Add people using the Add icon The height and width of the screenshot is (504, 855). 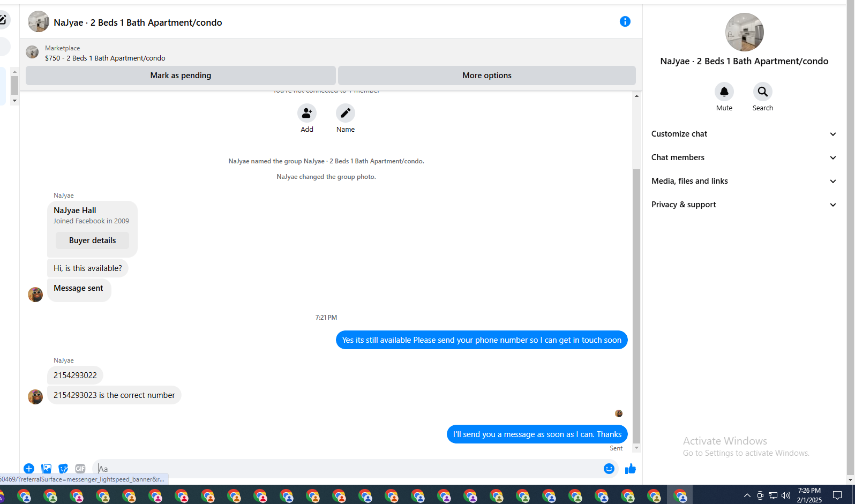[x=307, y=113]
